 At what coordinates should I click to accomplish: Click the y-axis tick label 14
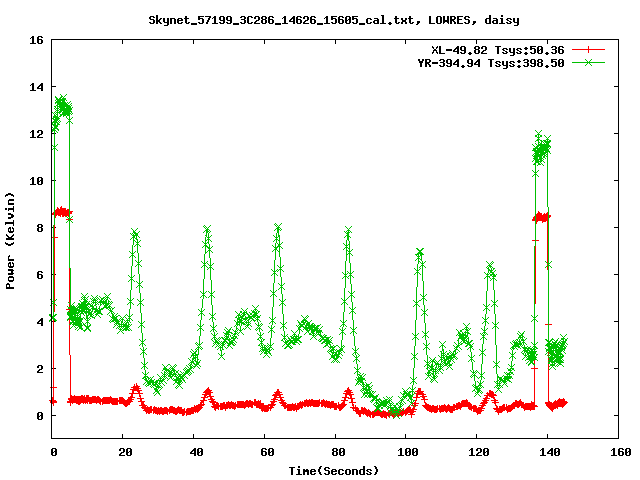pos(36,87)
